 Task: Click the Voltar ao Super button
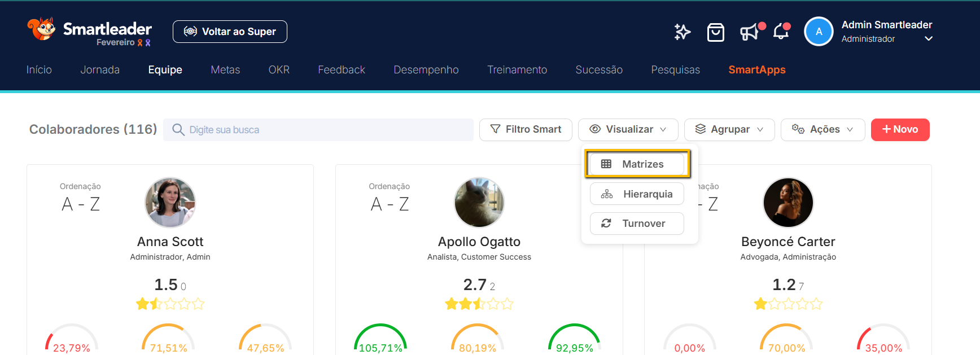tap(230, 32)
